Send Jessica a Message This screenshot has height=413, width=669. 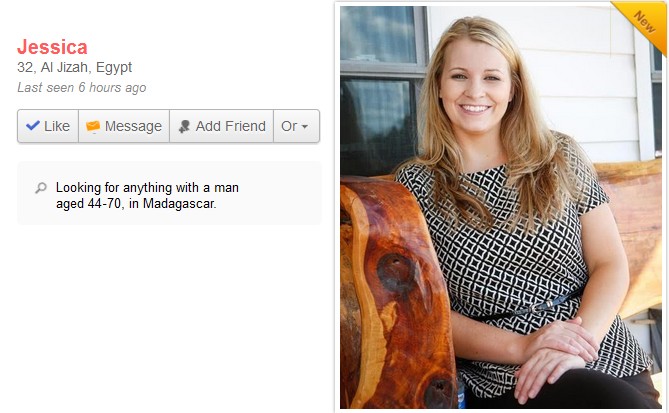[x=124, y=126]
